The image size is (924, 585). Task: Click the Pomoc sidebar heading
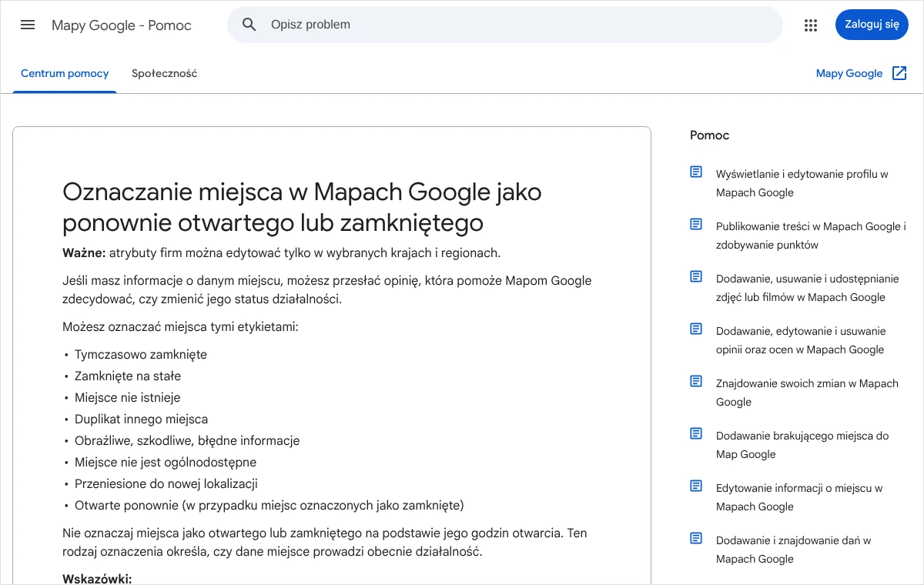coord(709,135)
